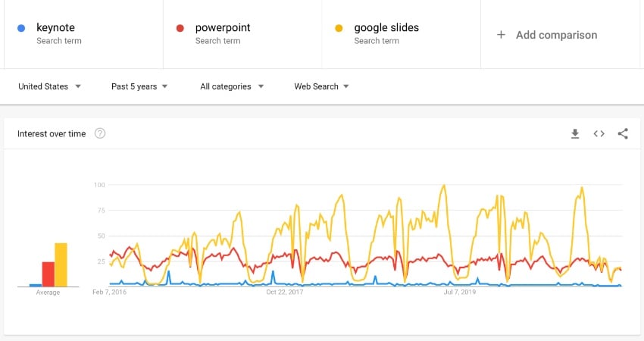Share the Interest over time chart
Image resolution: width=644 pixels, height=341 pixels.
(x=623, y=134)
